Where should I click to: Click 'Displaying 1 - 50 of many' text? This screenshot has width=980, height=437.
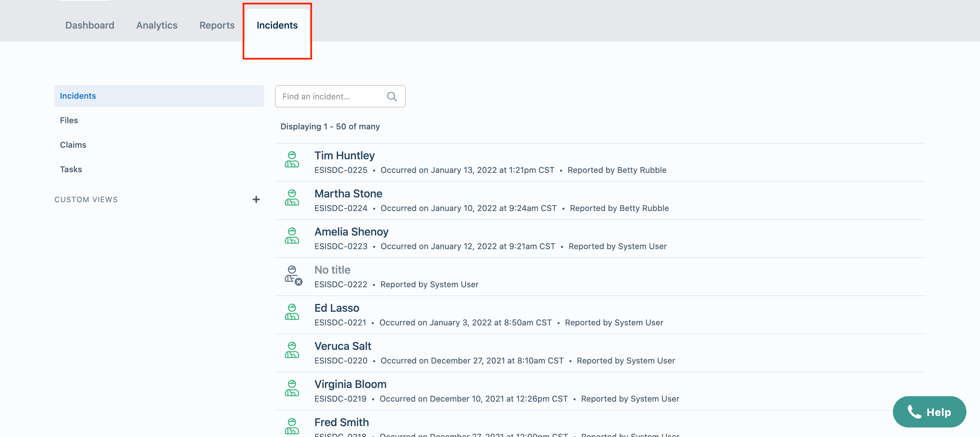[330, 126]
